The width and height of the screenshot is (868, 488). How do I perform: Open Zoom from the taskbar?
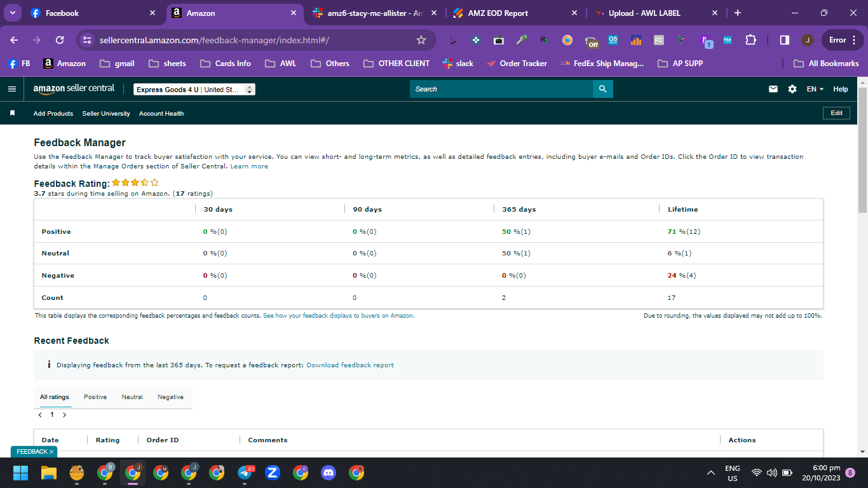273,473
